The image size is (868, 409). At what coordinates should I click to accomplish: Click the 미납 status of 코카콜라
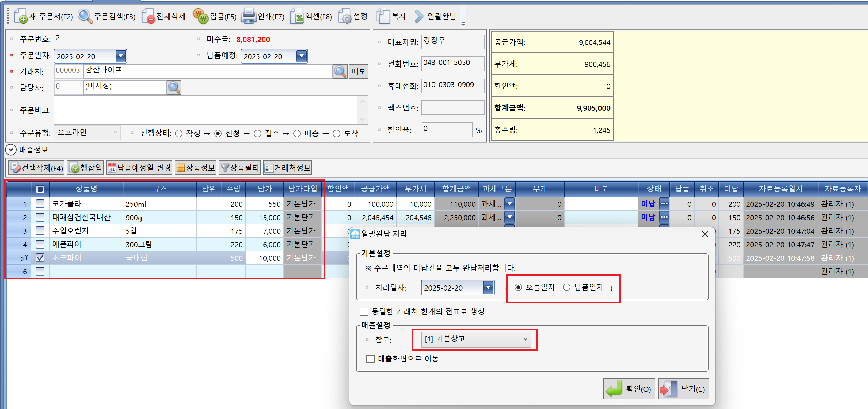point(648,204)
